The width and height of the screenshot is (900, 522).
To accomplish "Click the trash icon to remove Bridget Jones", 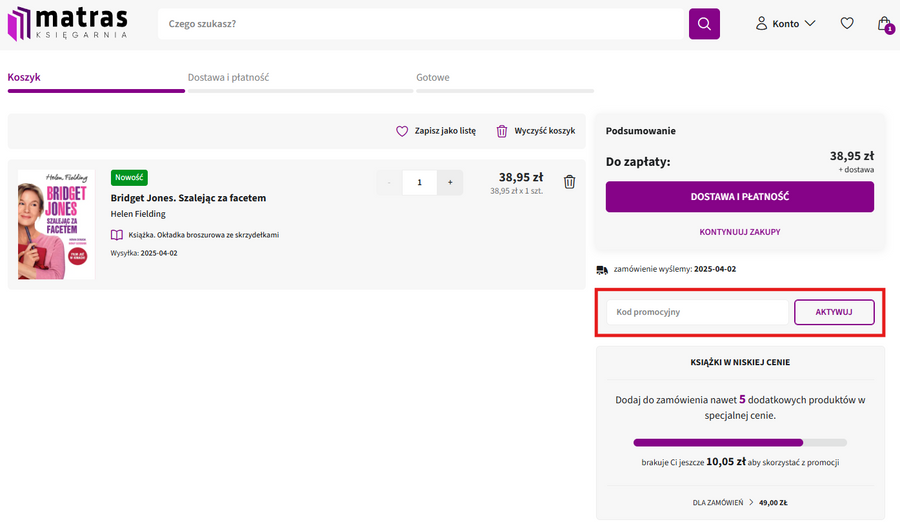I will (x=569, y=182).
